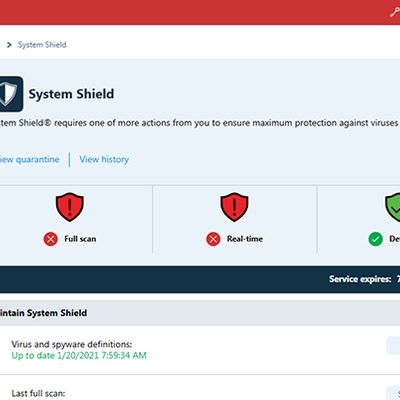The width and height of the screenshot is (400, 400).
Task: Click the Service expires text
Action: click(360, 279)
